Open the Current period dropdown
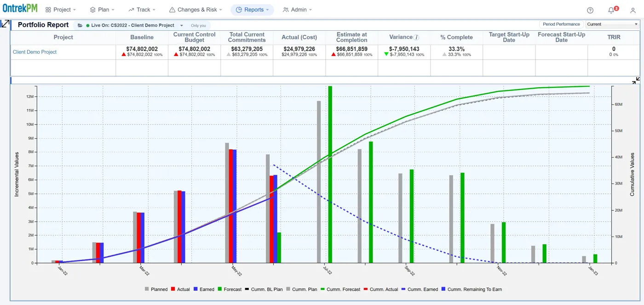This screenshot has width=644, height=305. pos(612,24)
